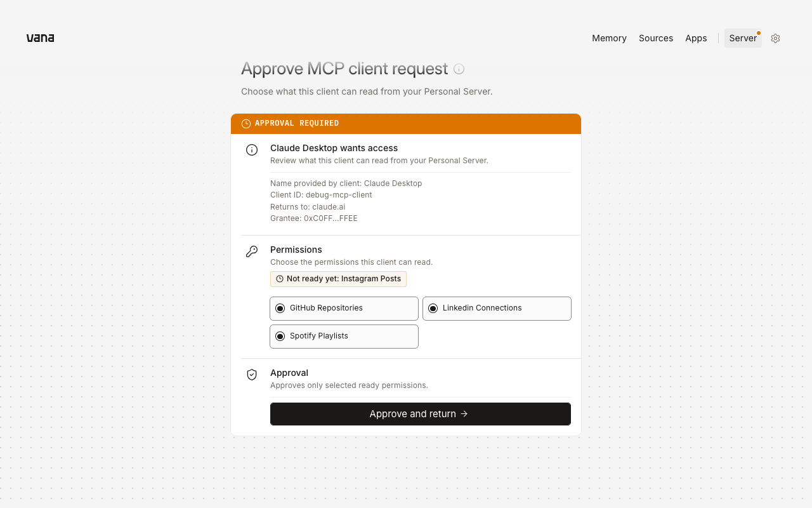
Task: Click the shield check icon beside Approval
Action: [252, 375]
